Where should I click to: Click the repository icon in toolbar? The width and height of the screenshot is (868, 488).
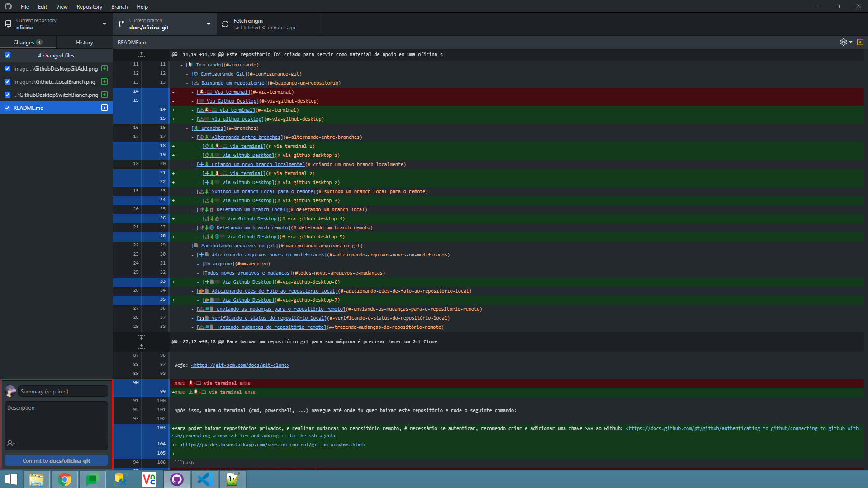tap(8, 24)
